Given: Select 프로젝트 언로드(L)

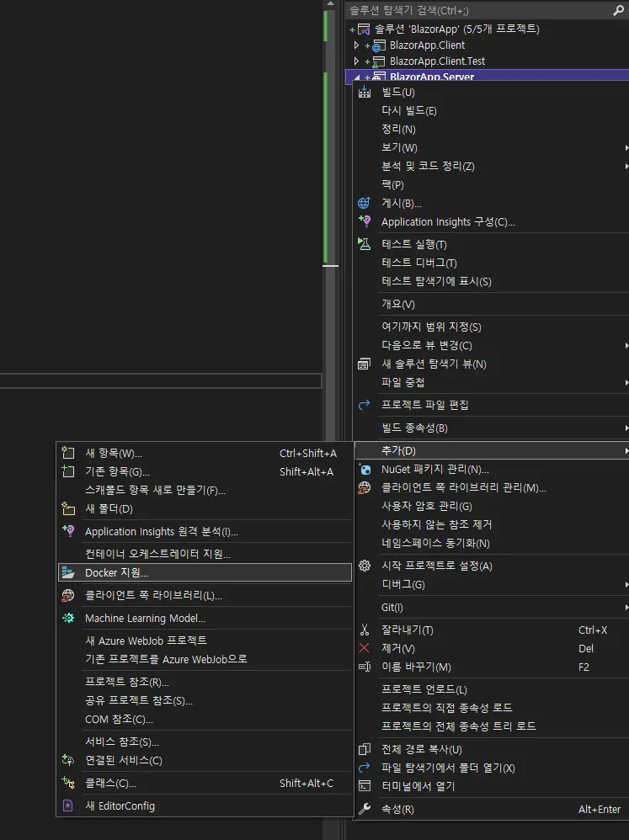Looking at the screenshot, I should pos(424,689).
